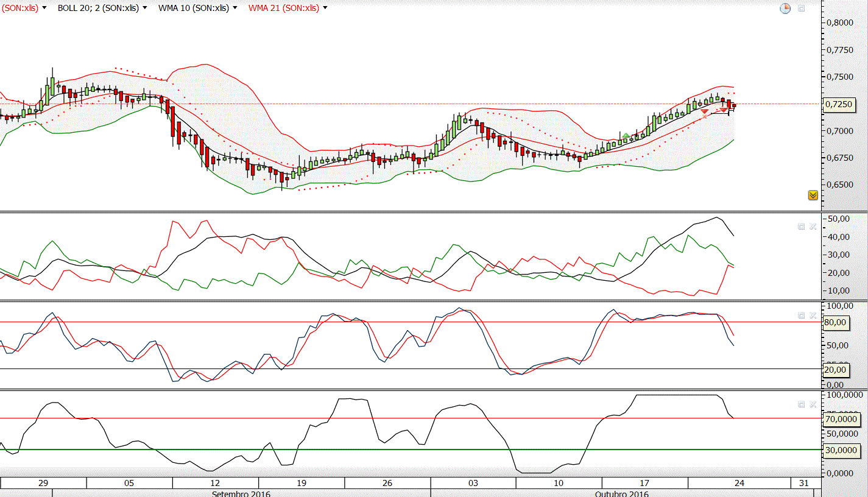Click the WMA 10 (SON:xlis) label
The image size is (868, 497).
coord(194,8)
